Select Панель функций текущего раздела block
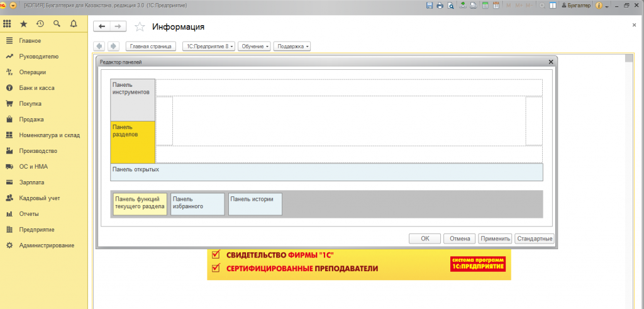 (140, 205)
